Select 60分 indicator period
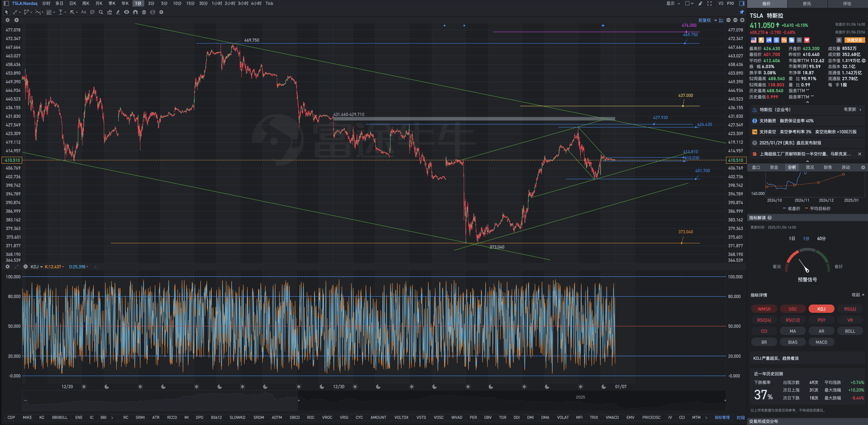868x425 pixels. (x=821, y=239)
